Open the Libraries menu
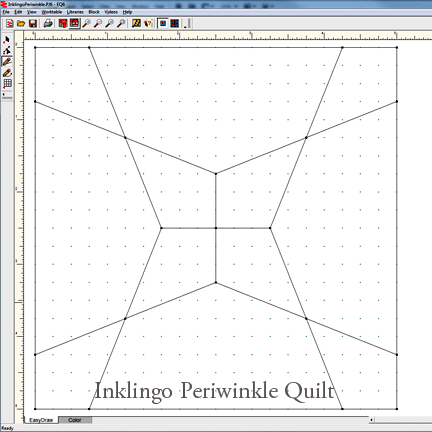The image size is (432, 432). [75, 12]
